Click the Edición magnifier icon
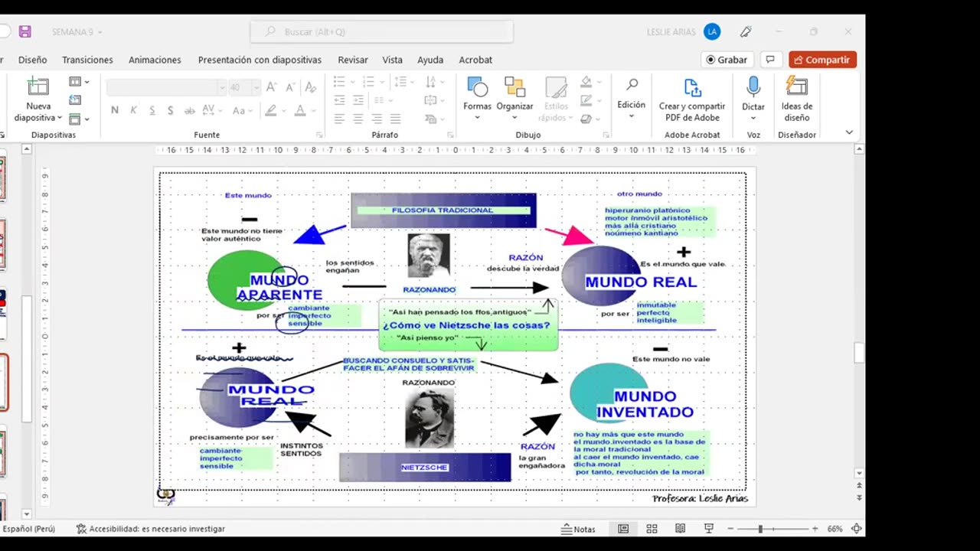 pyautogui.click(x=632, y=85)
